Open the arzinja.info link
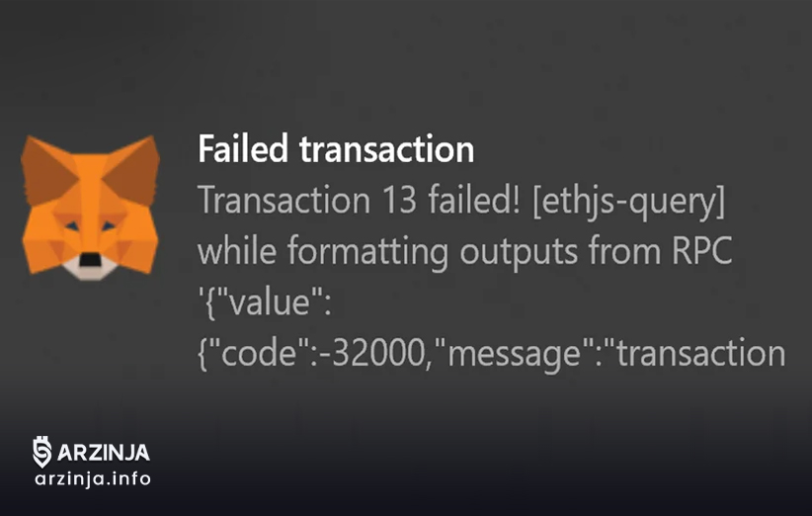The width and height of the screenshot is (812, 516). point(93,479)
